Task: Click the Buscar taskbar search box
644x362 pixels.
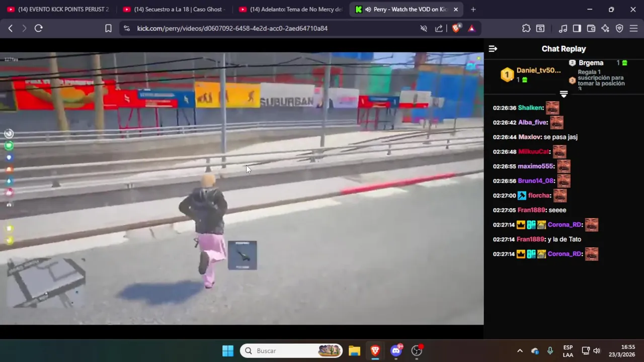Action: coord(291,350)
